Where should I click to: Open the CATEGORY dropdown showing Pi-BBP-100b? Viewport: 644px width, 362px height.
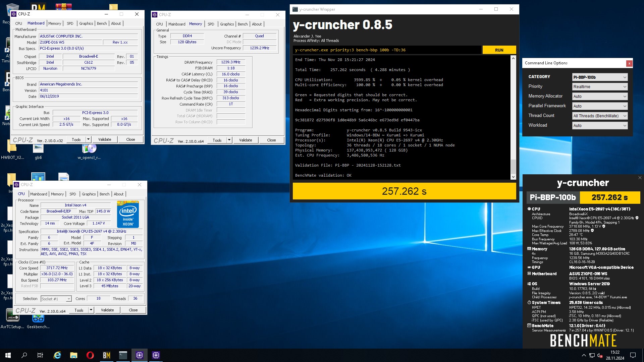600,77
